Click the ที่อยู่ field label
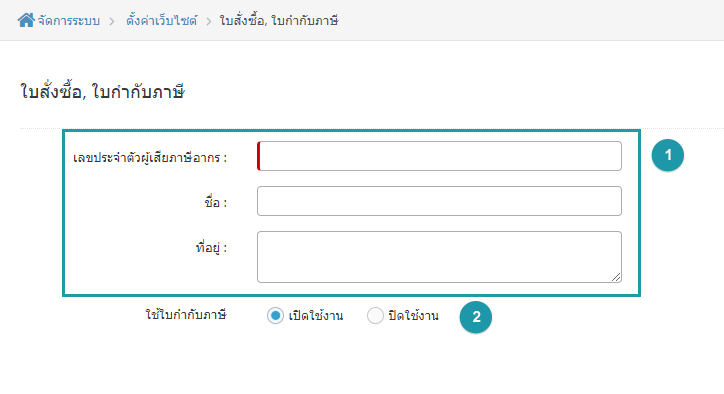The height and width of the screenshot is (394, 724). [211, 248]
